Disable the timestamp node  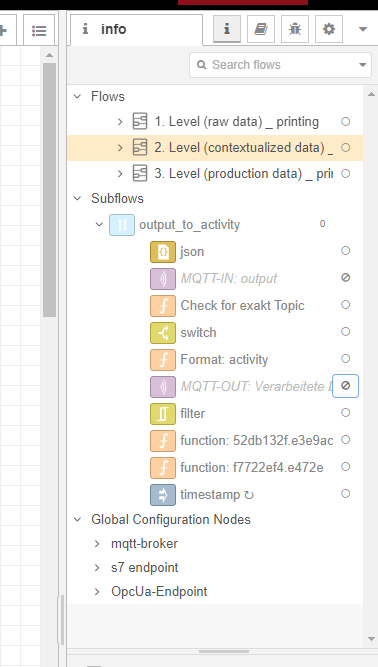point(346,493)
